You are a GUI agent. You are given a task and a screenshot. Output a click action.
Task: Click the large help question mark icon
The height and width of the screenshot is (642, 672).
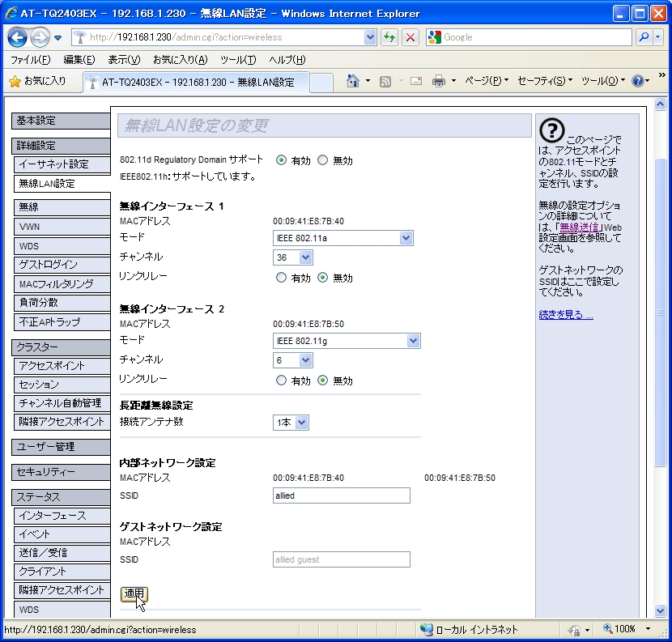551,130
